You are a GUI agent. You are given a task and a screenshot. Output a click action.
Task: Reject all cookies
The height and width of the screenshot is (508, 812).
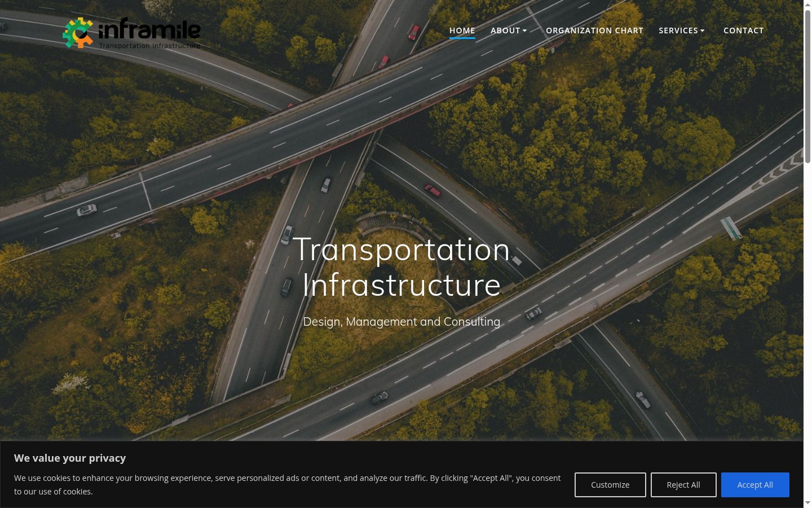pos(683,485)
